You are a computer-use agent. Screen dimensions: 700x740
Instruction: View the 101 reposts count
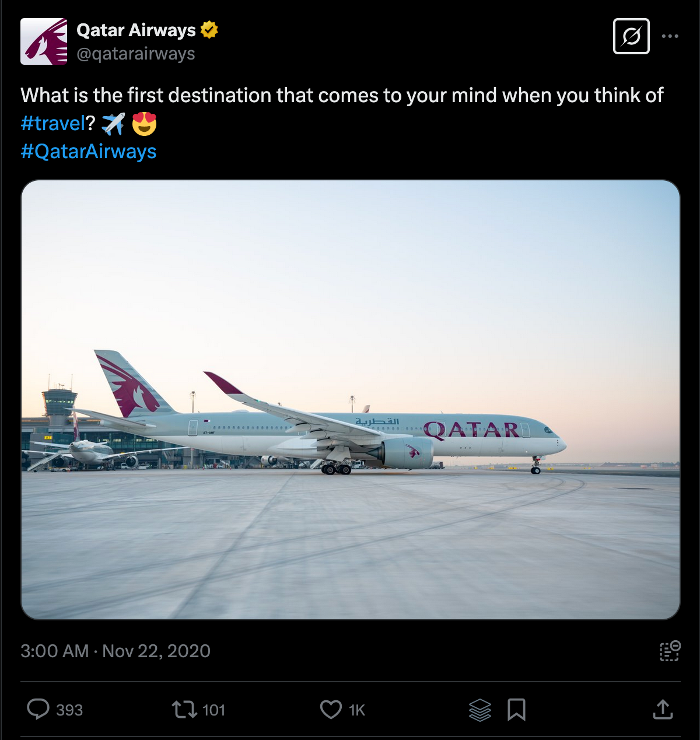(x=213, y=710)
